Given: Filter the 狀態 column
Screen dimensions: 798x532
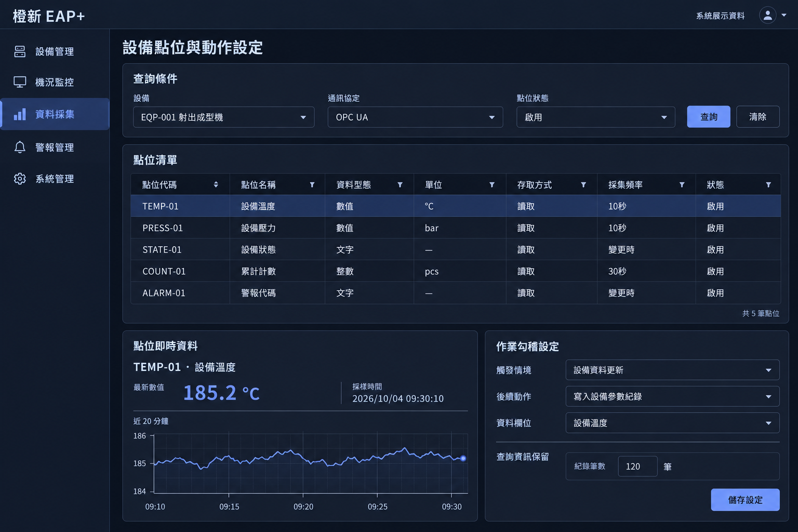Looking at the screenshot, I should point(768,184).
